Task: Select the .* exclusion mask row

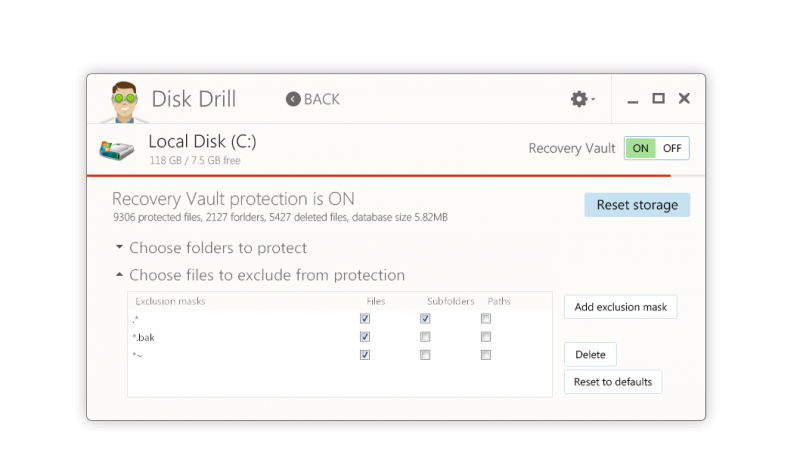Action: [x=340, y=318]
